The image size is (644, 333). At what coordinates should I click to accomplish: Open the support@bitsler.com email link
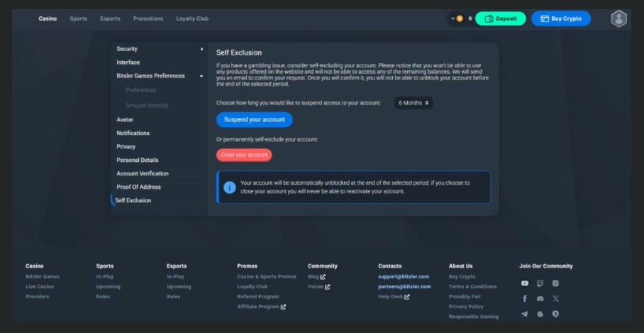pyautogui.click(x=404, y=276)
